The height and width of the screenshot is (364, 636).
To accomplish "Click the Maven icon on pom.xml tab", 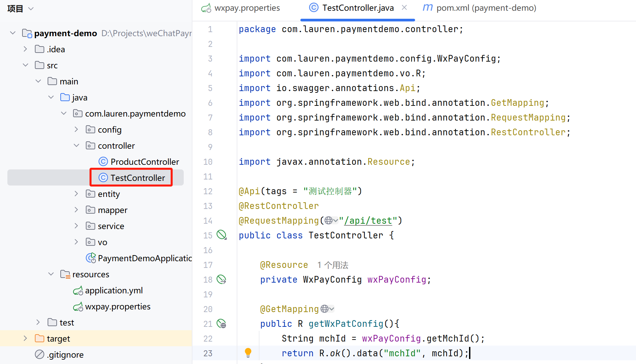I will pyautogui.click(x=427, y=7).
